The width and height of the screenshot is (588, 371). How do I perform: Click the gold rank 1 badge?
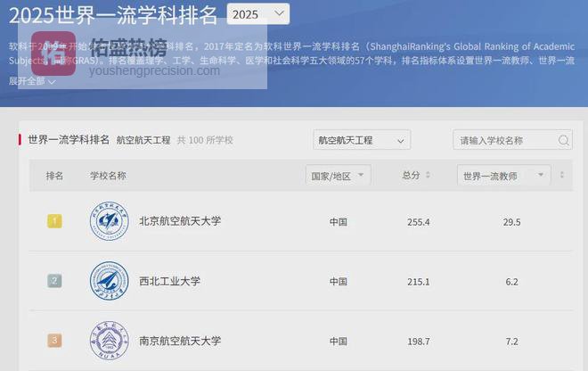[x=54, y=221]
